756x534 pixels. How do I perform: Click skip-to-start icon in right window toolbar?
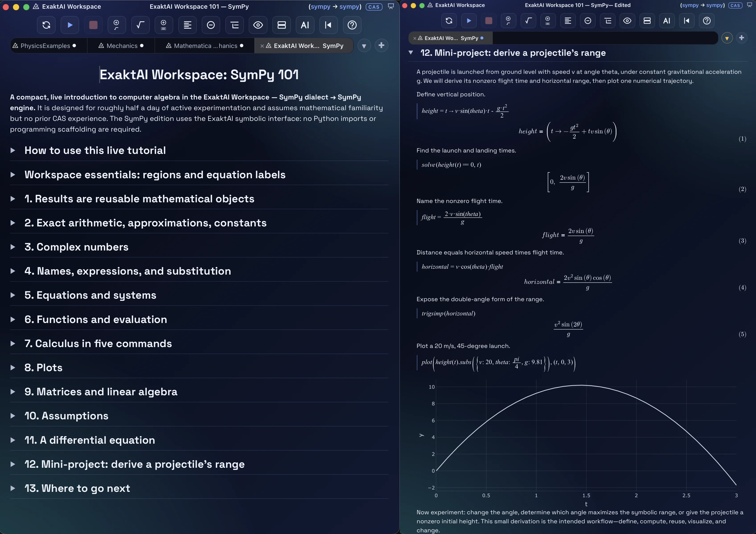tap(686, 21)
